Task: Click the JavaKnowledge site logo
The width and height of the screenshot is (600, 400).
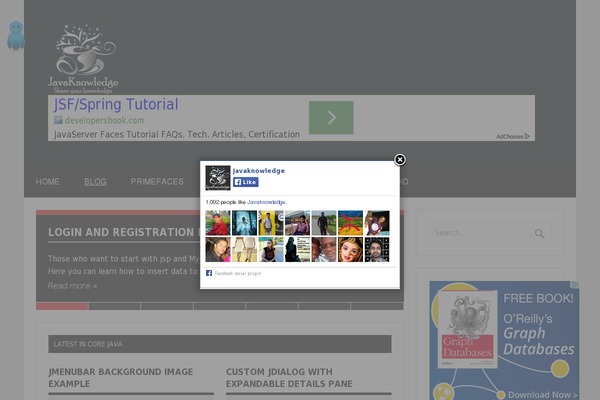Action: [x=83, y=59]
